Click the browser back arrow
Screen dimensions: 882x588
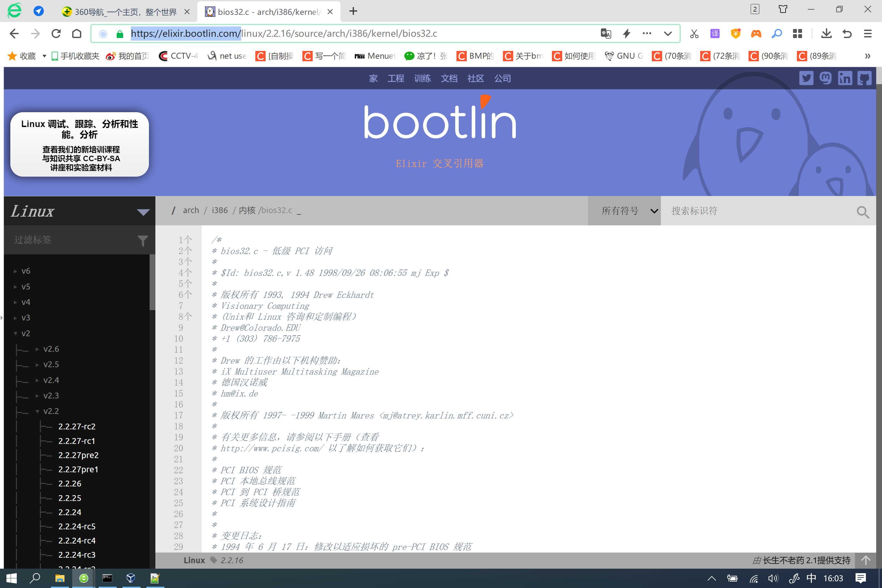pos(14,34)
